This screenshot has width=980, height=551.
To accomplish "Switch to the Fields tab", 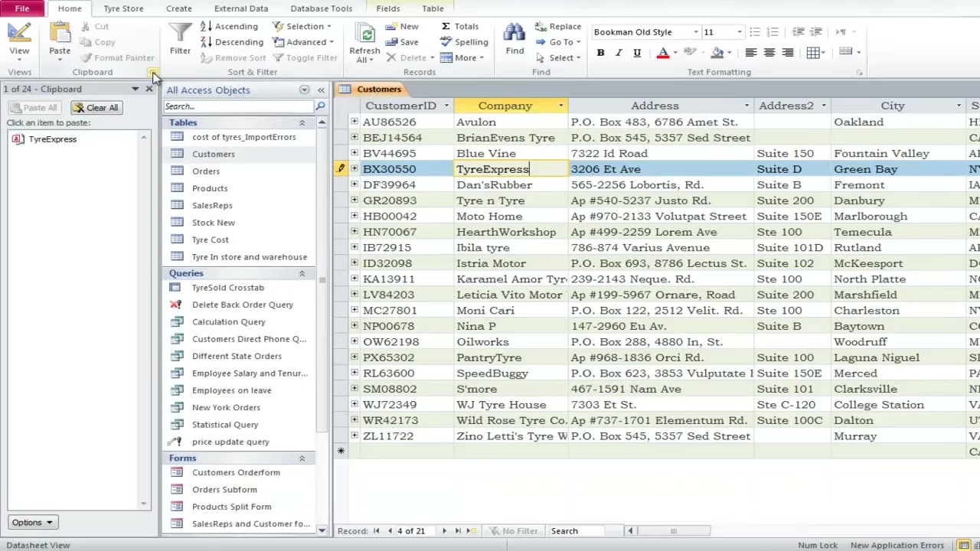I will point(388,8).
